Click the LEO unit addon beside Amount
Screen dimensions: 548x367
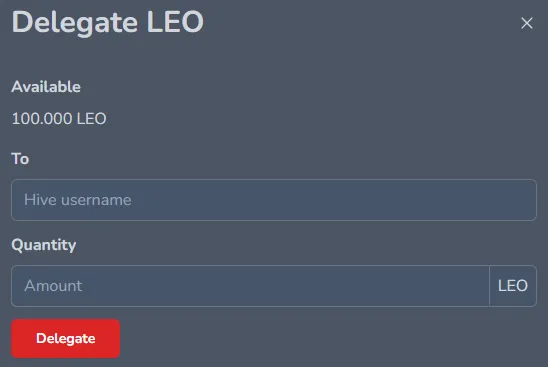pos(513,286)
